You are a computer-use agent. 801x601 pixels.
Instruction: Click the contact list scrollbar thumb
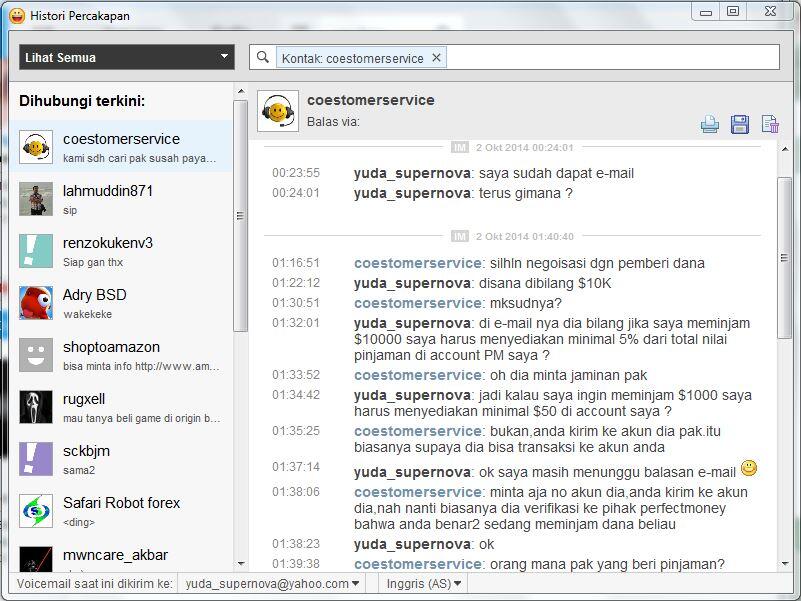click(x=240, y=215)
